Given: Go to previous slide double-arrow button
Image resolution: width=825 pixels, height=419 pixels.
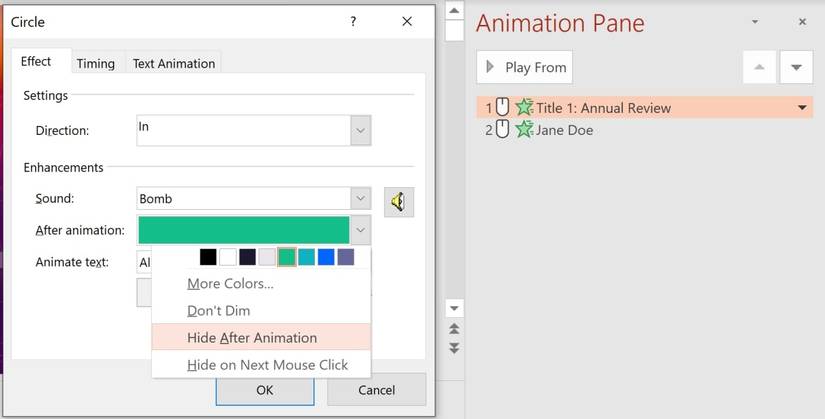Looking at the screenshot, I should (455, 329).
